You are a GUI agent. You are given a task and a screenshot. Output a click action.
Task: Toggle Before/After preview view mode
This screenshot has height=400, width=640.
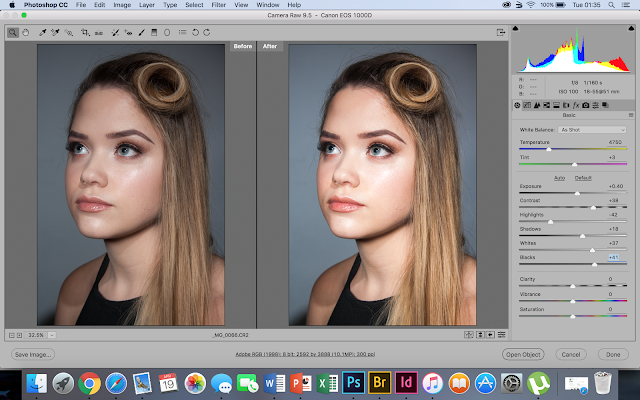468,334
